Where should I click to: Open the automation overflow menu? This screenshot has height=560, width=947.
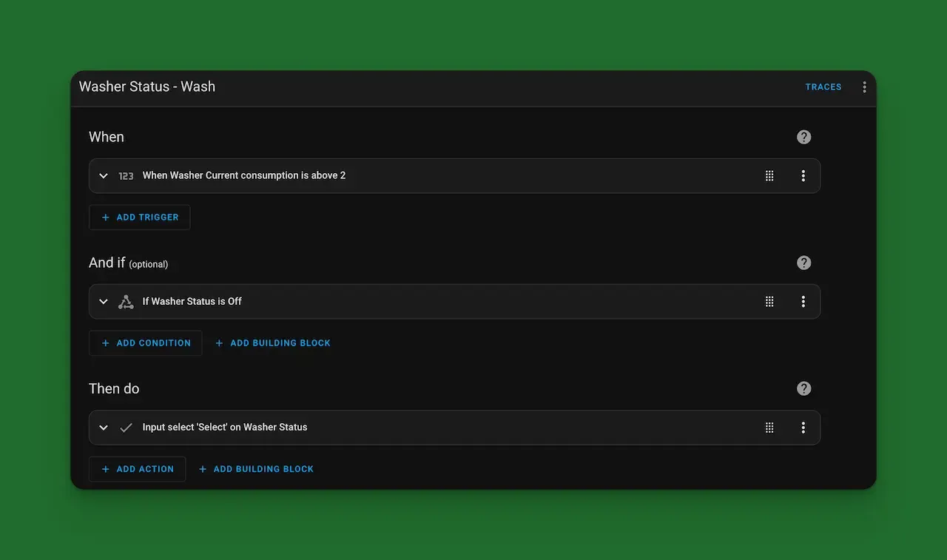[864, 87]
